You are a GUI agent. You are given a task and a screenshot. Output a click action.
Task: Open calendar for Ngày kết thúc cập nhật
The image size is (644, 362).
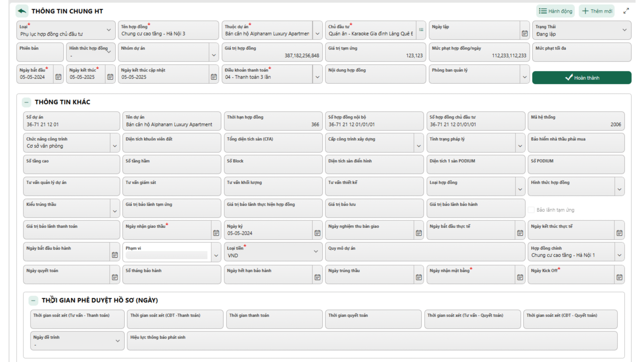coord(214,77)
